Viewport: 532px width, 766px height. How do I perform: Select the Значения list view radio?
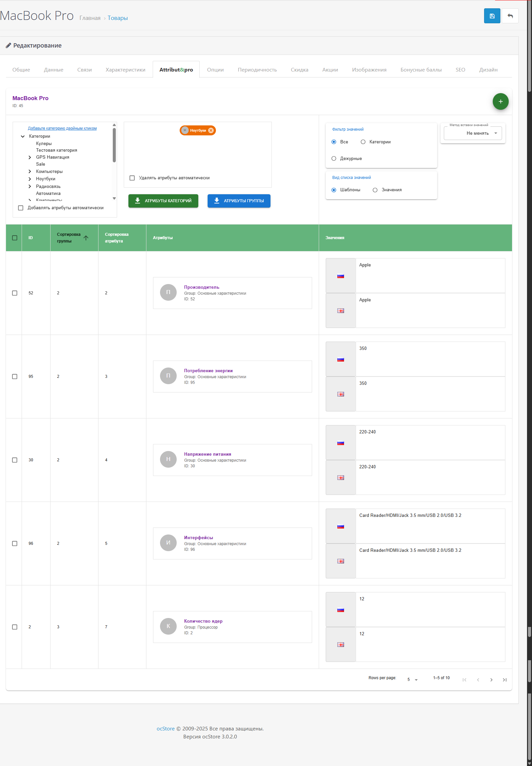(375, 190)
